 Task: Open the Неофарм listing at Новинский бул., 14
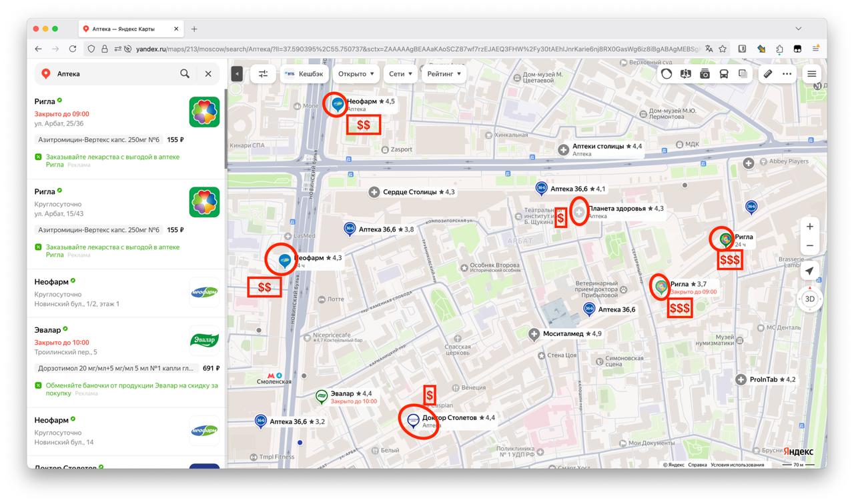[127, 431]
